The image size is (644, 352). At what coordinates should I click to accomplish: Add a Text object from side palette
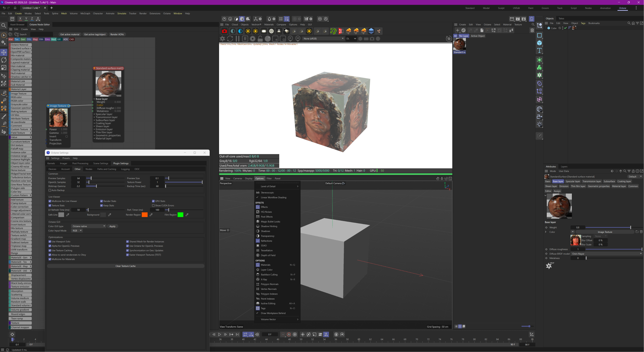[539, 51]
